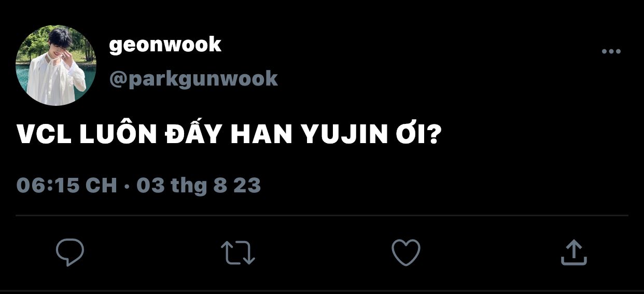Click the word VCL in the tweet text

[44, 135]
